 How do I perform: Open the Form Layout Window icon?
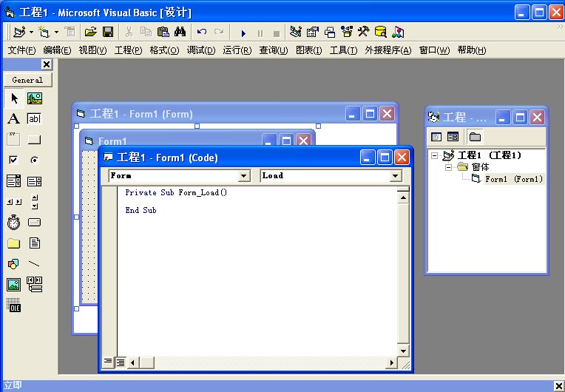[x=329, y=32]
